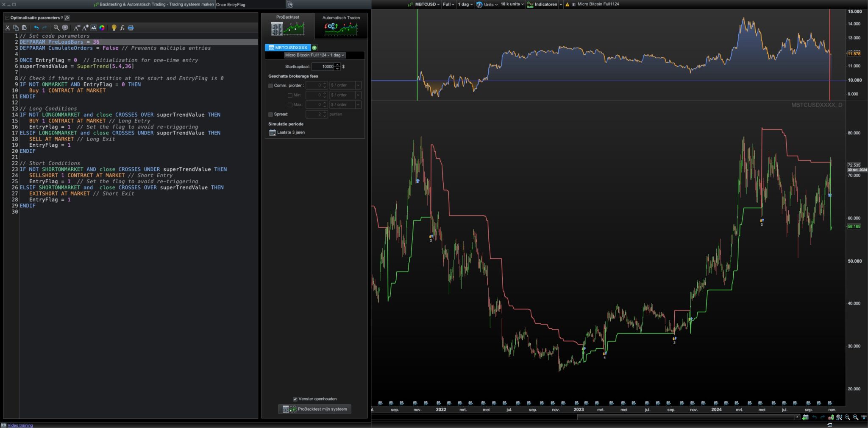
Task: Open the syntax color wheel settings
Action: [102, 28]
